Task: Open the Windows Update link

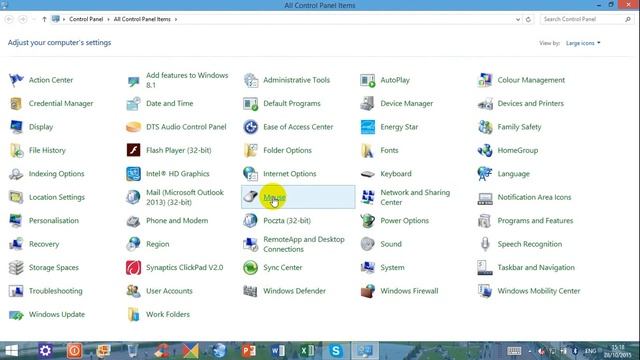Action: (x=57, y=314)
